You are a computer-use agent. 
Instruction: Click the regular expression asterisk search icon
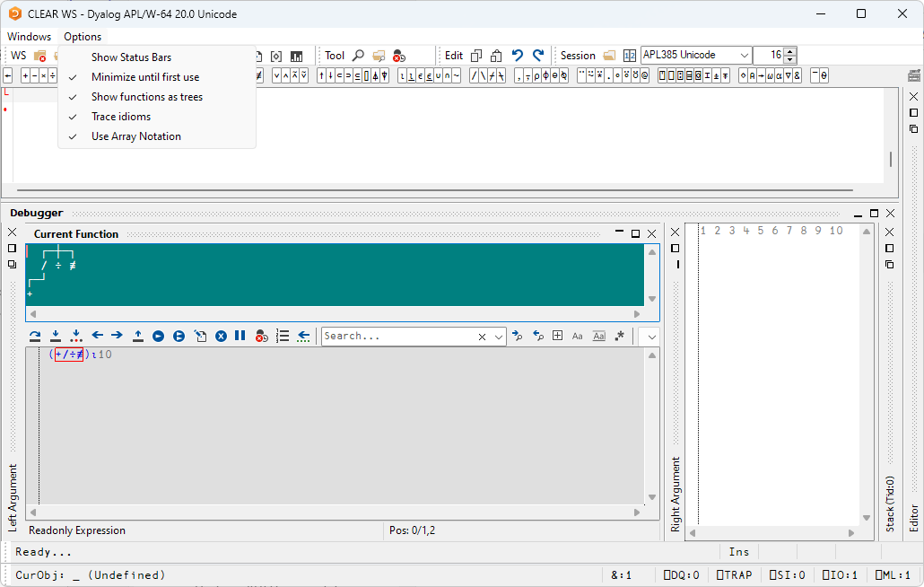point(620,336)
